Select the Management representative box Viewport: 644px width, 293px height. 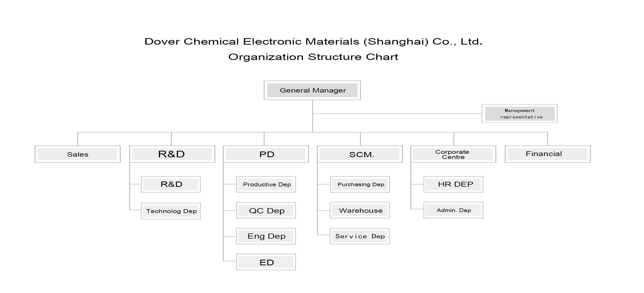tap(520, 114)
